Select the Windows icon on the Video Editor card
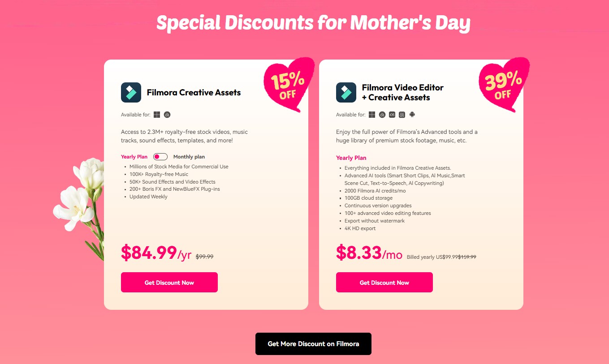This screenshot has height=364, width=609. click(372, 115)
